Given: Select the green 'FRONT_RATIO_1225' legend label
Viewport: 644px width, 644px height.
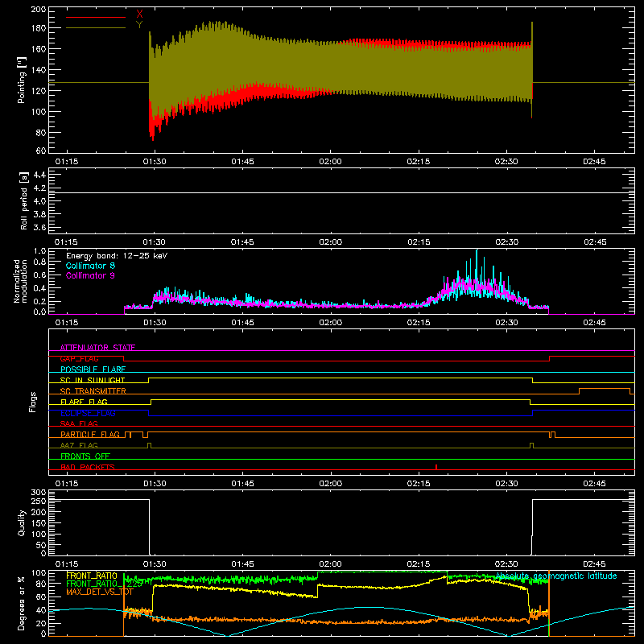Looking at the screenshot, I should point(104,584).
